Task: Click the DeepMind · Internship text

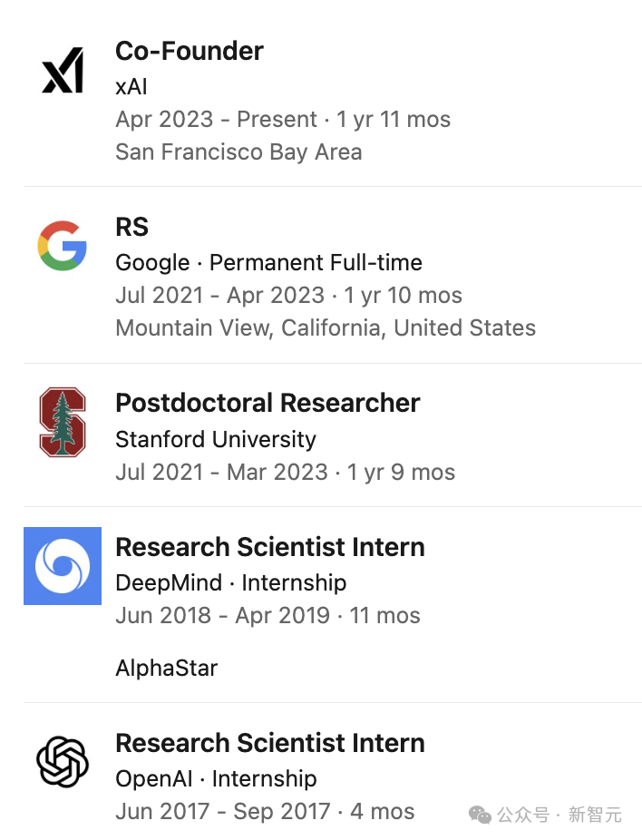Action: click(x=230, y=582)
